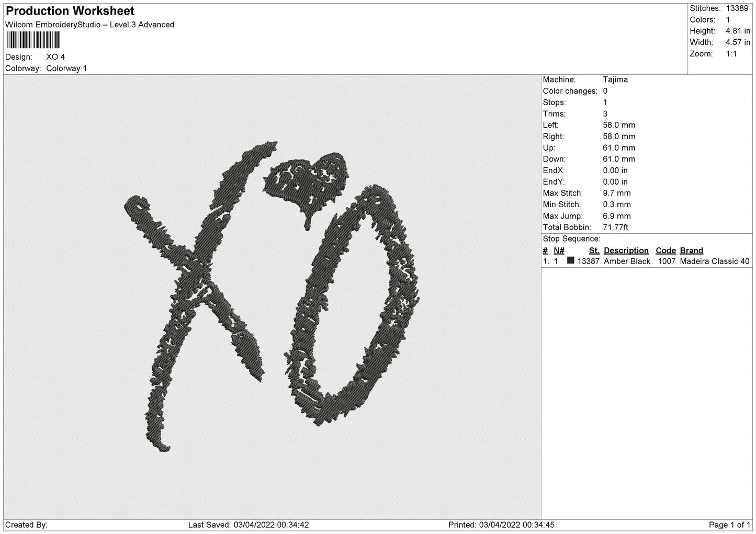Click the design name XO 4
Image resolution: width=756 pixels, height=534 pixels.
tap(55, 57)
